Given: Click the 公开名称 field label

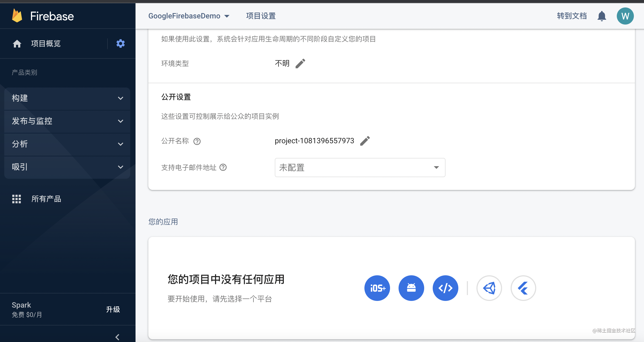Looking at the screenshot, I should tap(175, 141).
